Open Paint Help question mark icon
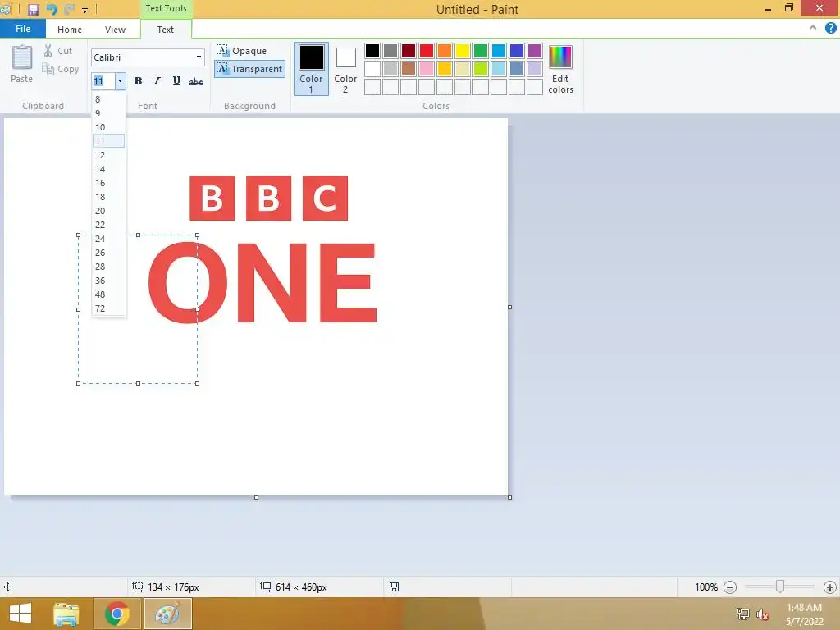The height and width of the screenshot is (630, 840). pyautogui.click(x=830, y=28)
